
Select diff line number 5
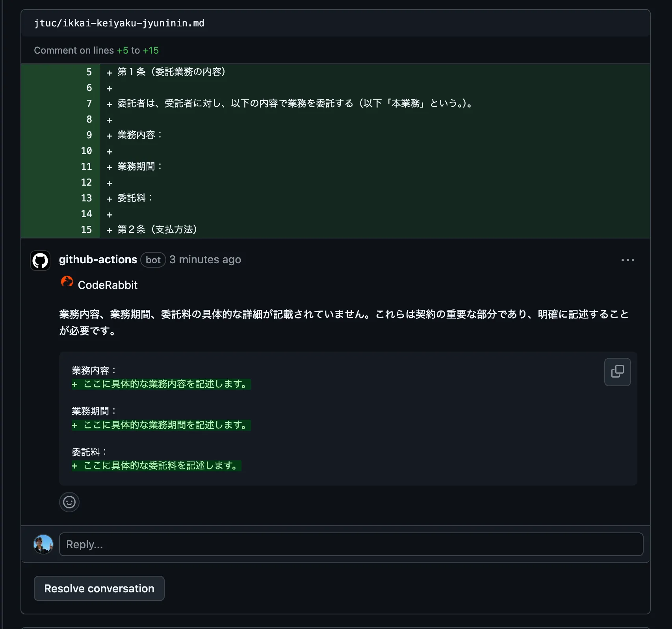coord(89,72)
